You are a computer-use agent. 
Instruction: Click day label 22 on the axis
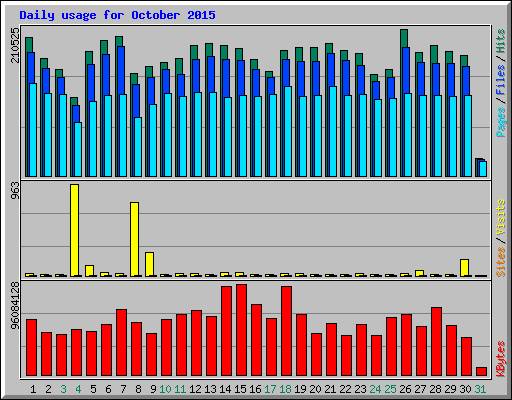(x=345, y=389)
